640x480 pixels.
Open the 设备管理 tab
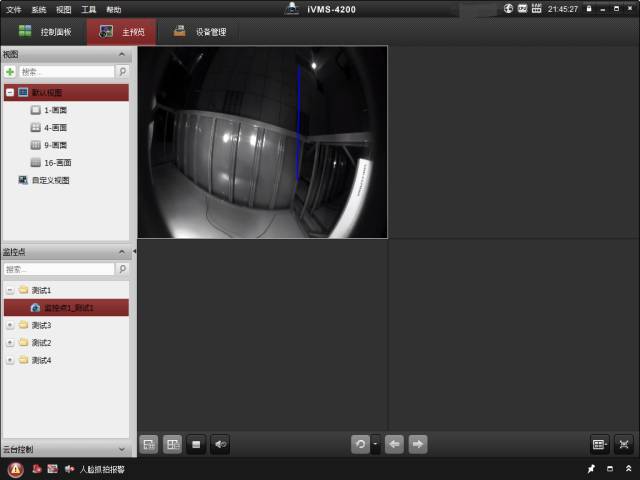point(200,32)
